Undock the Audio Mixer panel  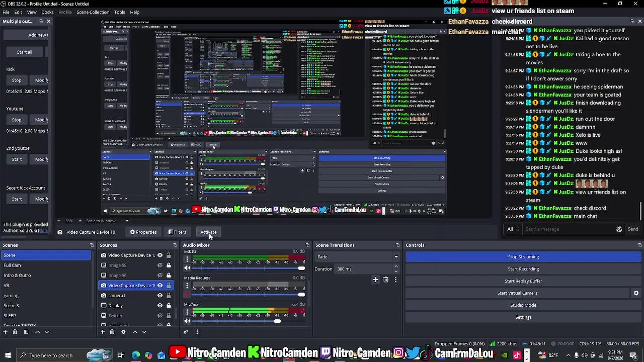click(307, 245)
